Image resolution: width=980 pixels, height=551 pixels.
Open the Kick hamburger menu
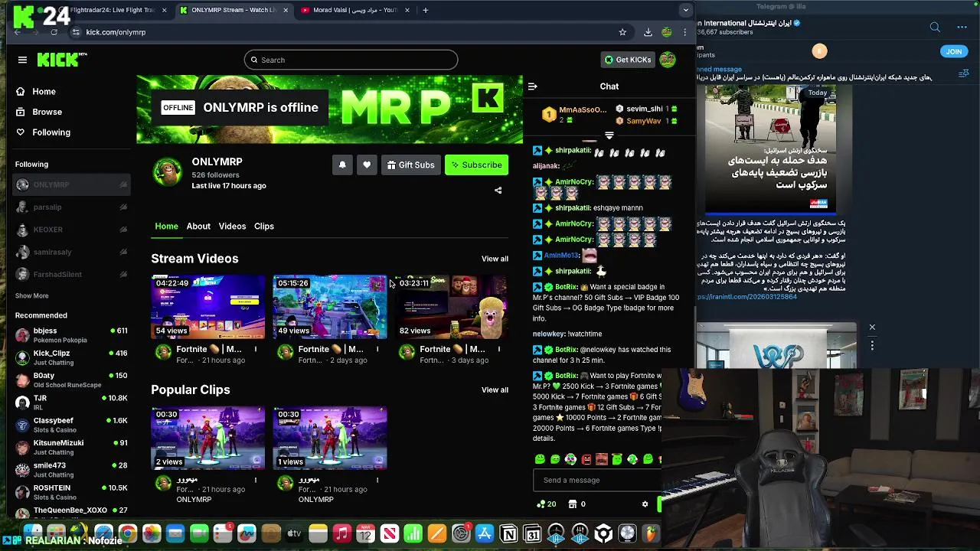pyautogui.click(x=22, y=60)
